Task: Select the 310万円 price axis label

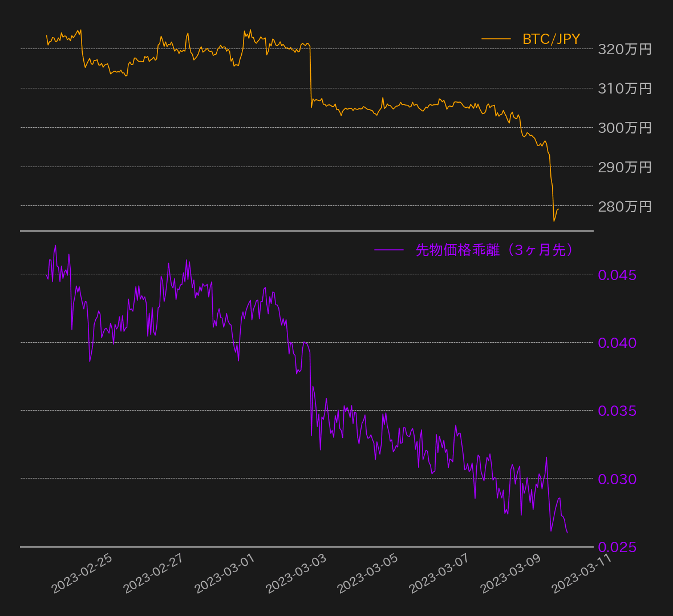Action: [625, 89]
